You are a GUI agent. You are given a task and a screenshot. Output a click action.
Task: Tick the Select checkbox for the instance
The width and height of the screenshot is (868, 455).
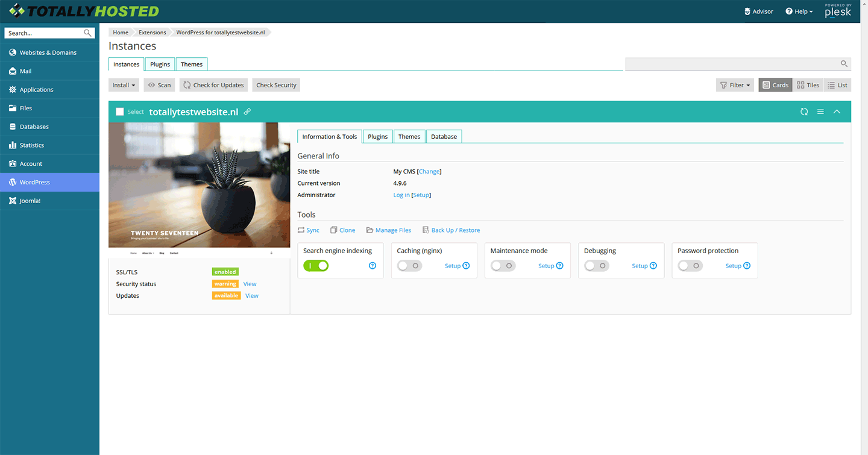click(x=120, y=111)
